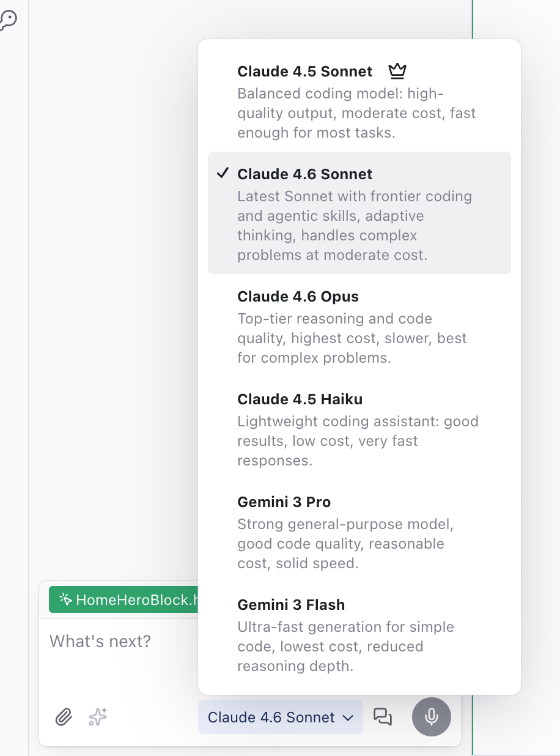Click the key icon in the left sidebar
This screenshot has height=756, width=560.
coord(7,20)
